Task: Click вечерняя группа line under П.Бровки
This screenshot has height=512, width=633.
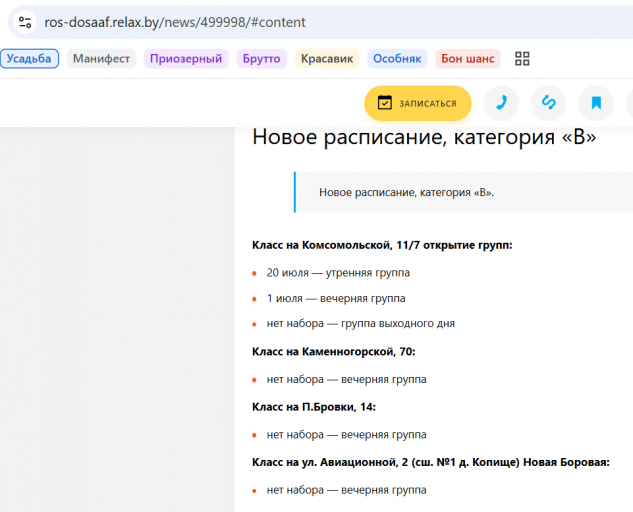Action: (346, 435)
